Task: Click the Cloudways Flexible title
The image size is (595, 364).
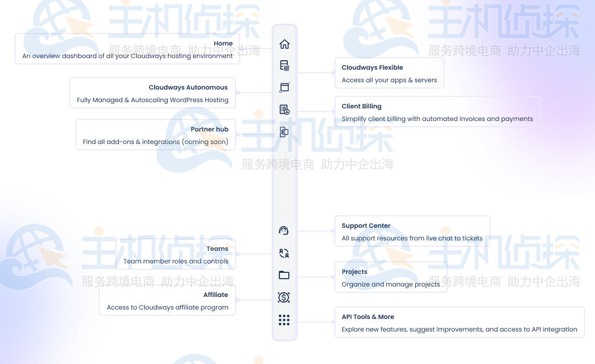Action: point(372,68)
